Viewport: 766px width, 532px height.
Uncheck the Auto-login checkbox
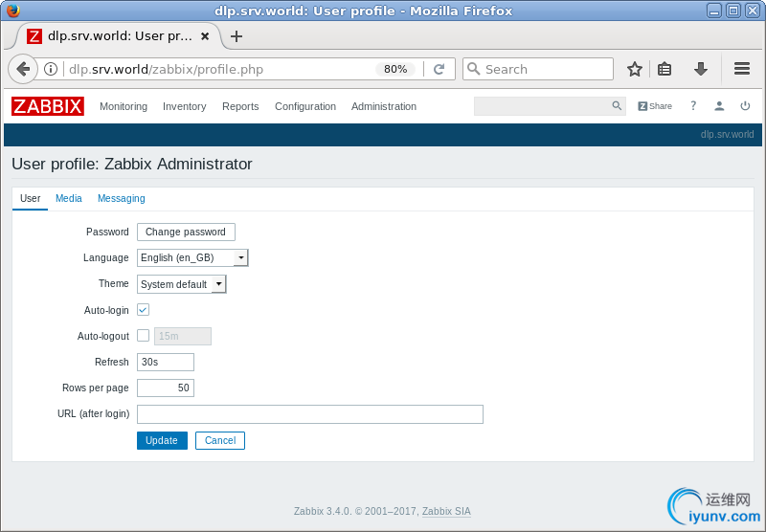point(143,310)
